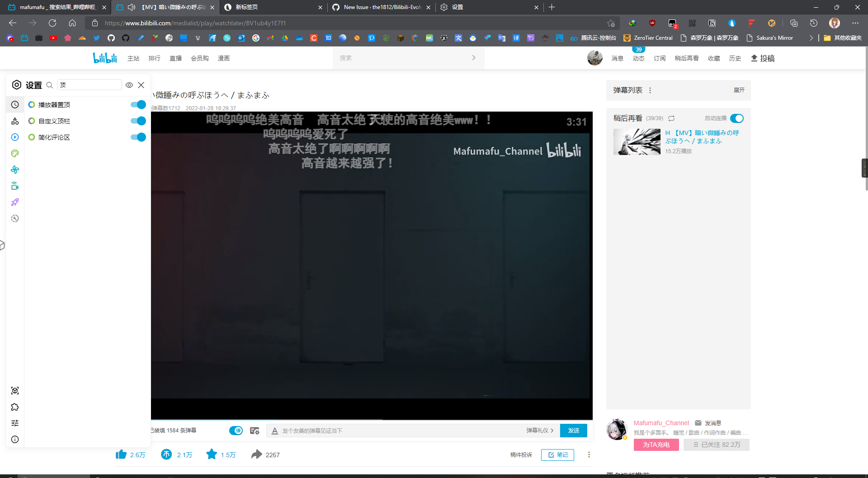Give coins to the video
Viewport: 868px width, 478px height.
tap(166, 455)
